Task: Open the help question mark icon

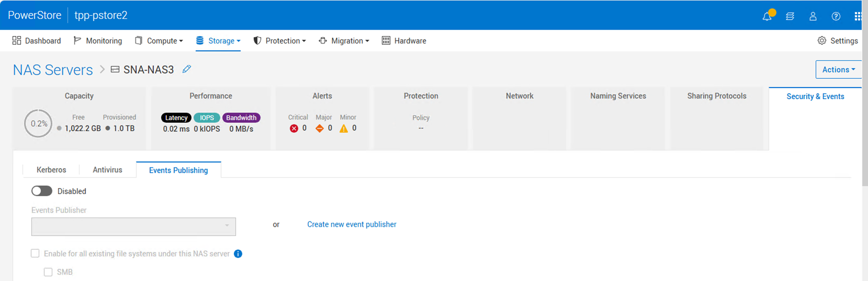Action: [836, 16]
